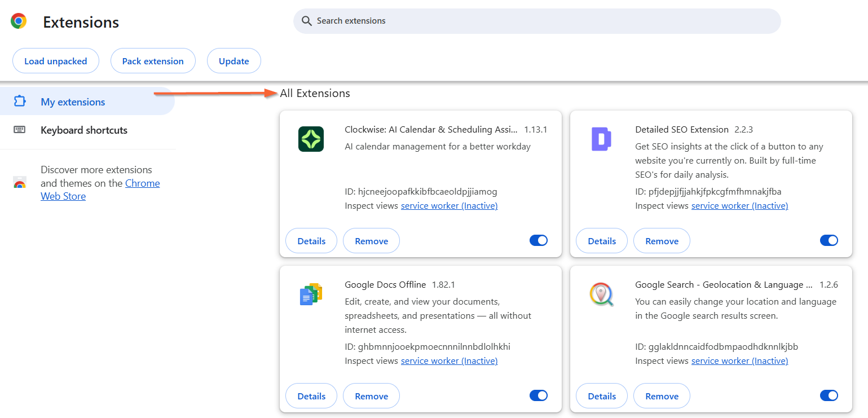Viewport: 868px width, 418px height.
Task: Remove the Google Docs Offline extension
Action: click(371, 396)
